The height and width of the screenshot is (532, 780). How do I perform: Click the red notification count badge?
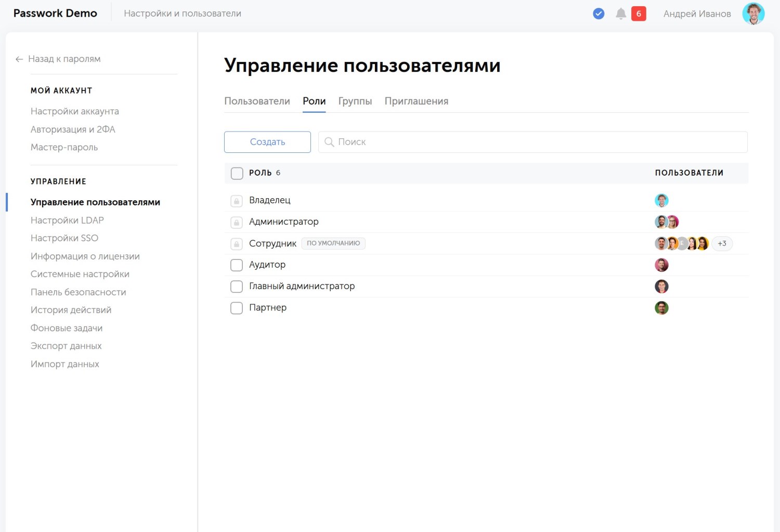tap(639, 14)
